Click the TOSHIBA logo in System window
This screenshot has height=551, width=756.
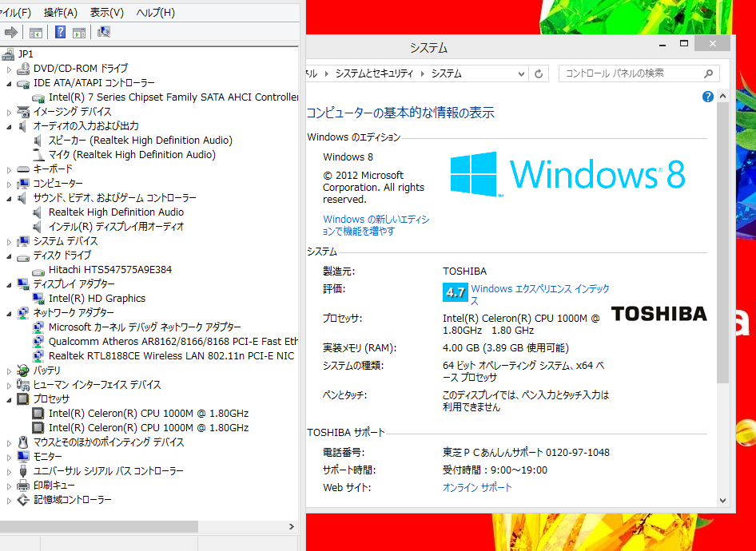point(659,314)
